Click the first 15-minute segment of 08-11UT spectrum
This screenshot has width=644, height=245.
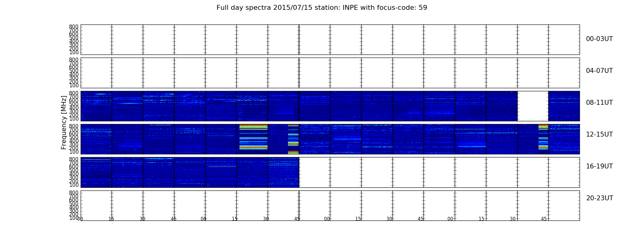coord(96,106)
